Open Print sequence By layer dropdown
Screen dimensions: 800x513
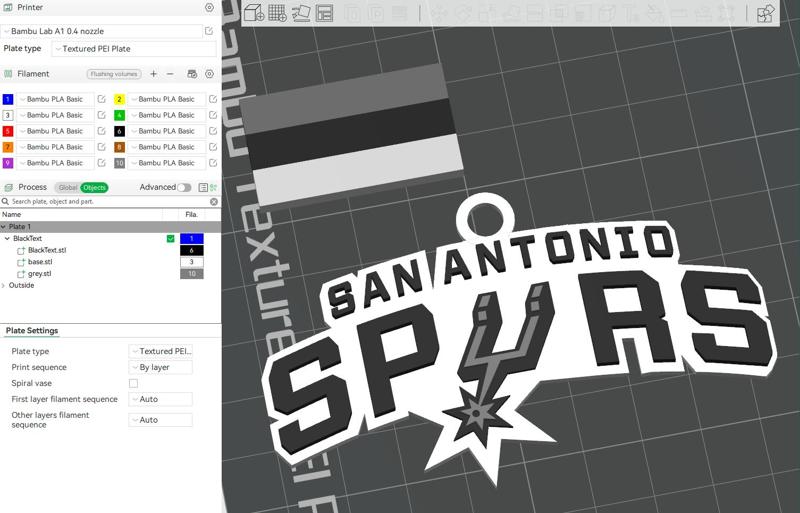[x=161, y=367]
